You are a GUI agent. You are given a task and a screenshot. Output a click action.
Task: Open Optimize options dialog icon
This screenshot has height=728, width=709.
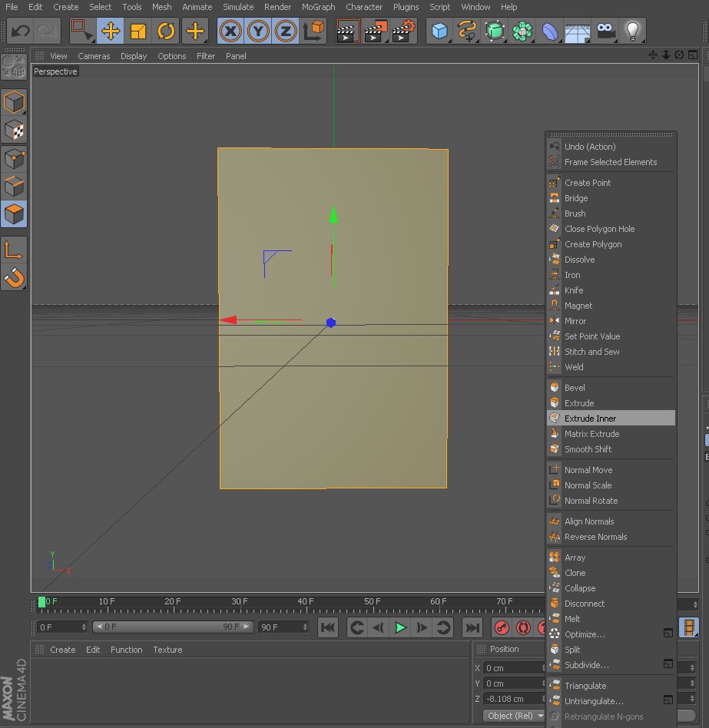tap(668, 634)
